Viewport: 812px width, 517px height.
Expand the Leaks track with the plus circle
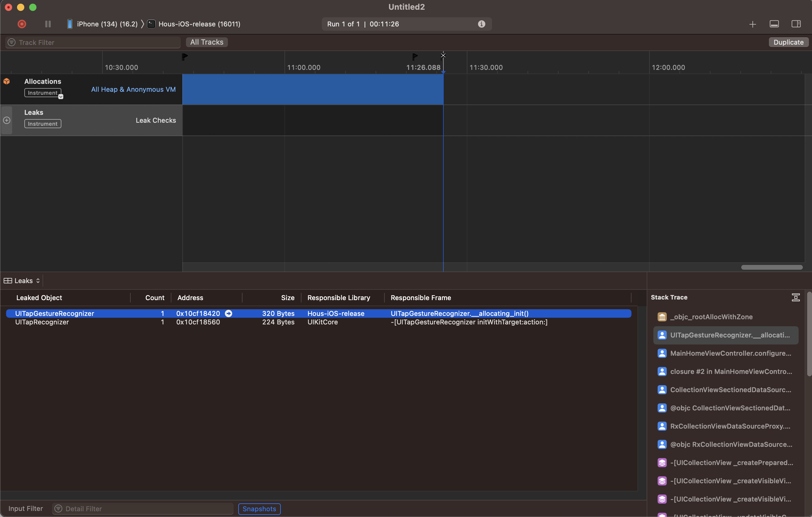[x=7, y=120]
